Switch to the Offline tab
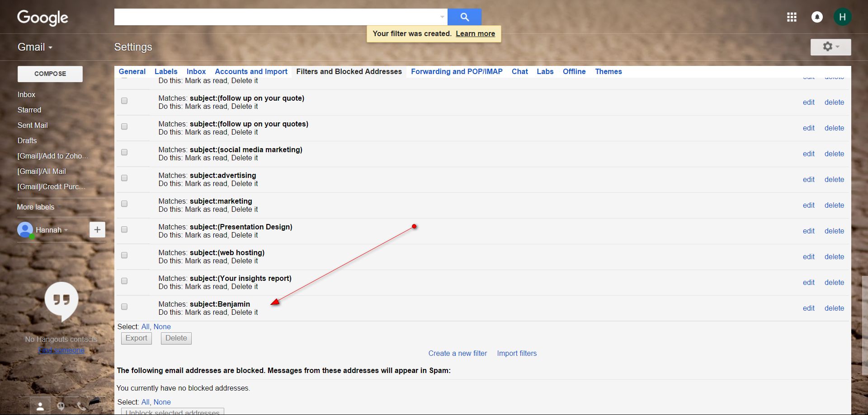Viewport: 868px width, 415px height. click(x=574, y=71)
